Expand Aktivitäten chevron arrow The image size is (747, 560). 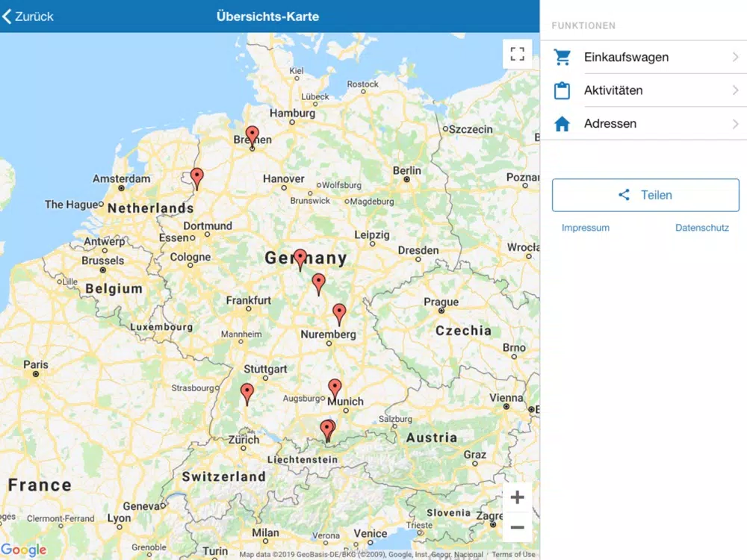[x=736, y=90]
